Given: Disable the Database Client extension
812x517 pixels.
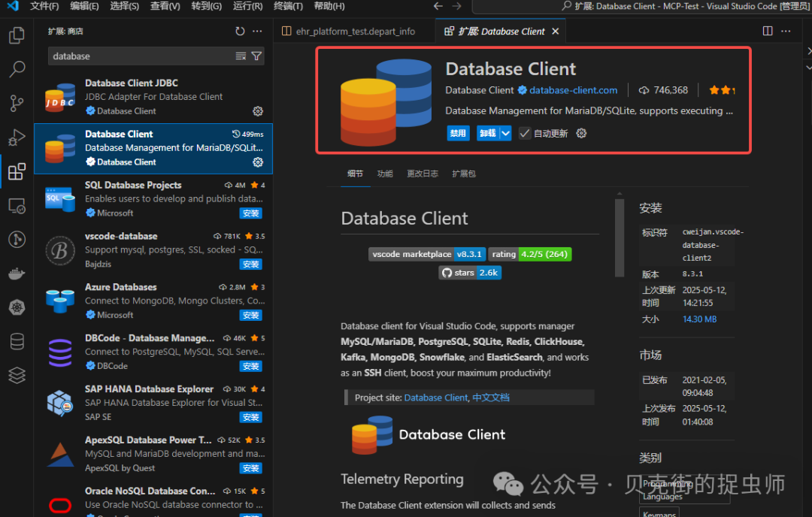Looking at the screenshot, I should 458,133.
